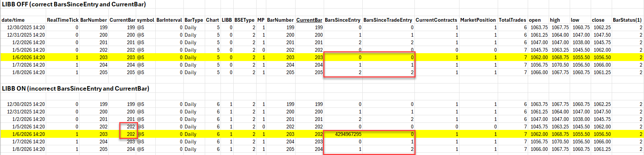Click the 1/6/2026 date in LIBB OFF table
644x155 pixels.
[29, 57]
